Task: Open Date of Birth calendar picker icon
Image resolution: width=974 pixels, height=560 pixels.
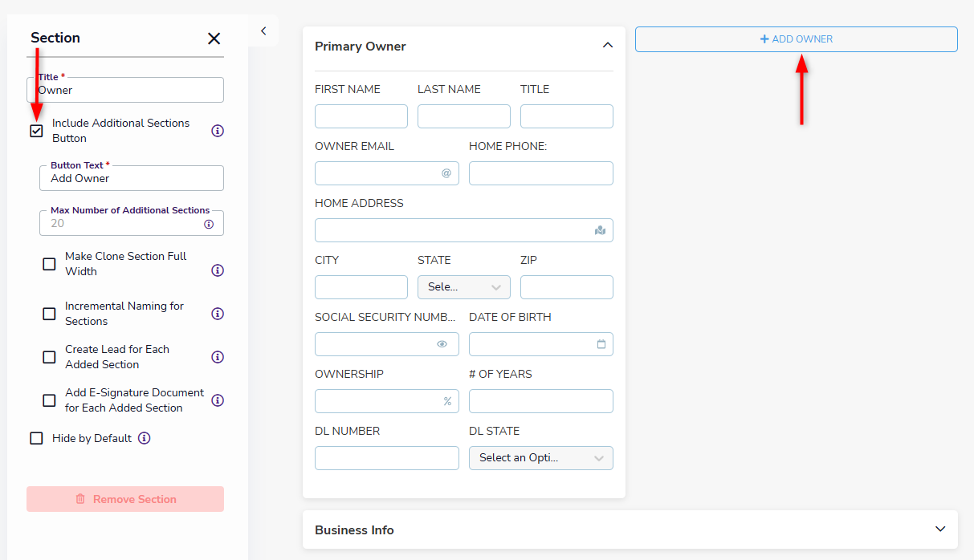Action: [x=601, y=344]
